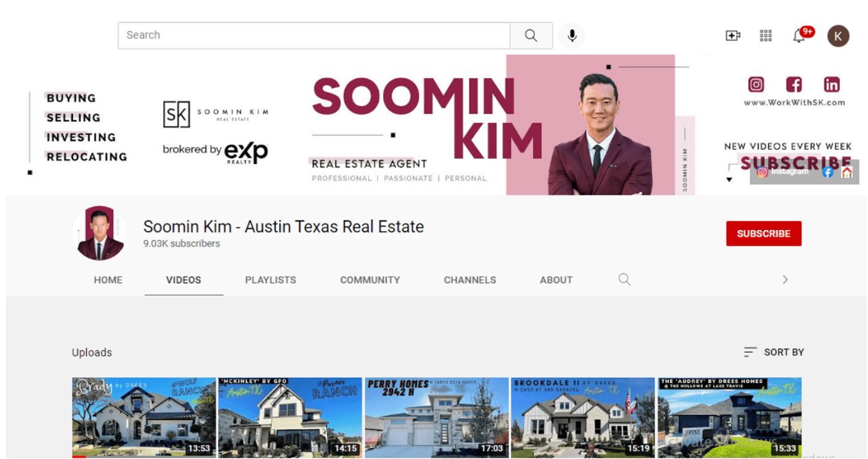
Task: Focus the Search input field
Action: pos(314,35)
